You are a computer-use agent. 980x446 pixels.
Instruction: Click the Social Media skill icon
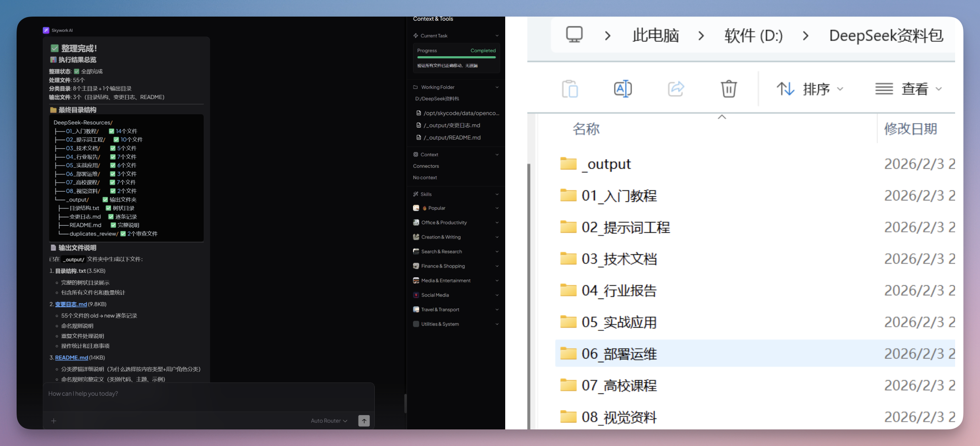[x=416, y=295]
